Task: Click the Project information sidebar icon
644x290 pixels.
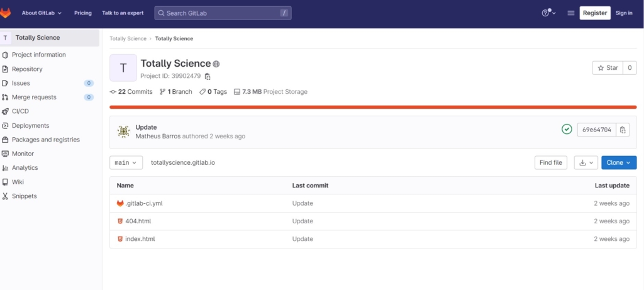Action: pos(5,55)
